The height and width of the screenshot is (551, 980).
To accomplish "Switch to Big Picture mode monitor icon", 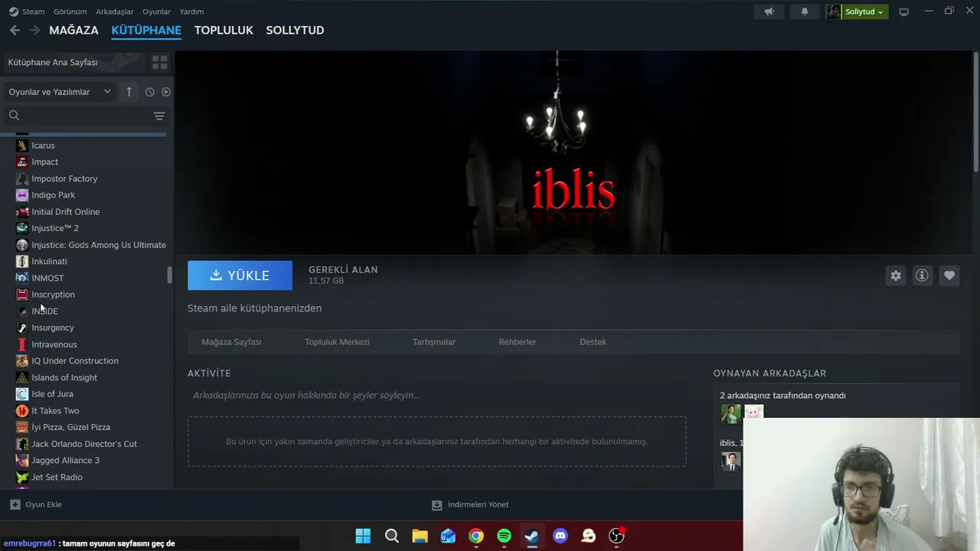I will 904,11.
